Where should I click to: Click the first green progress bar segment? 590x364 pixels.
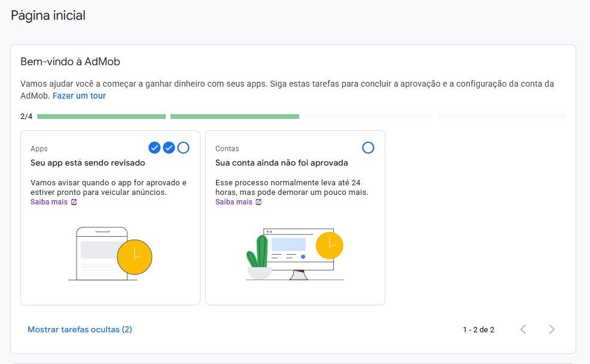tap(102, 117)
